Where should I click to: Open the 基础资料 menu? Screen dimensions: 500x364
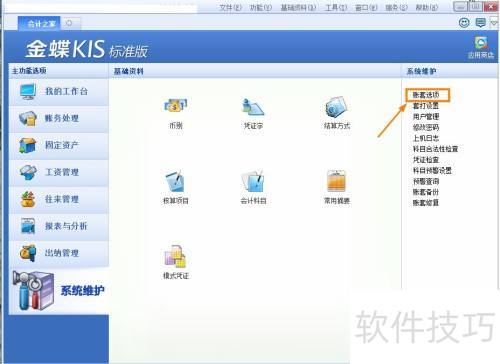[298, 7]
